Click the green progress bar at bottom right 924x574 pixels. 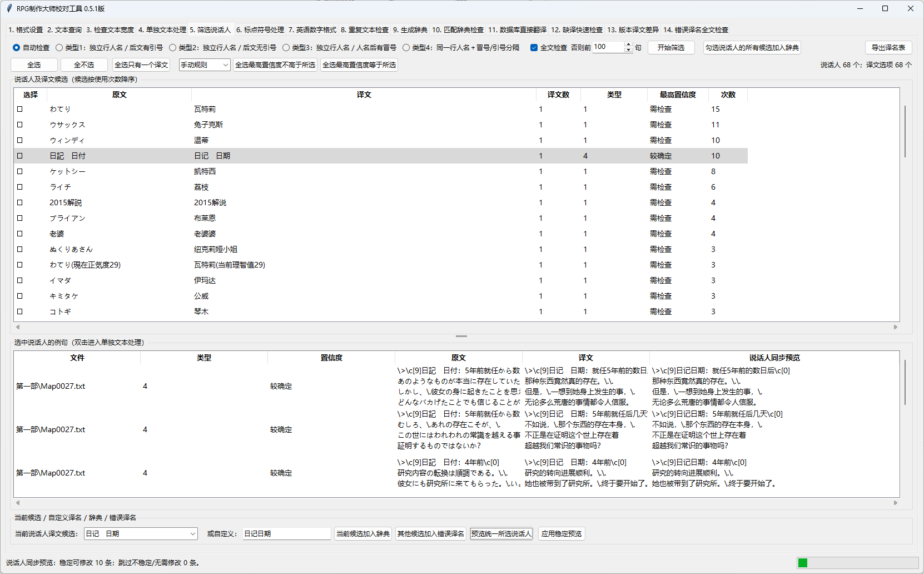click(857, 563)
